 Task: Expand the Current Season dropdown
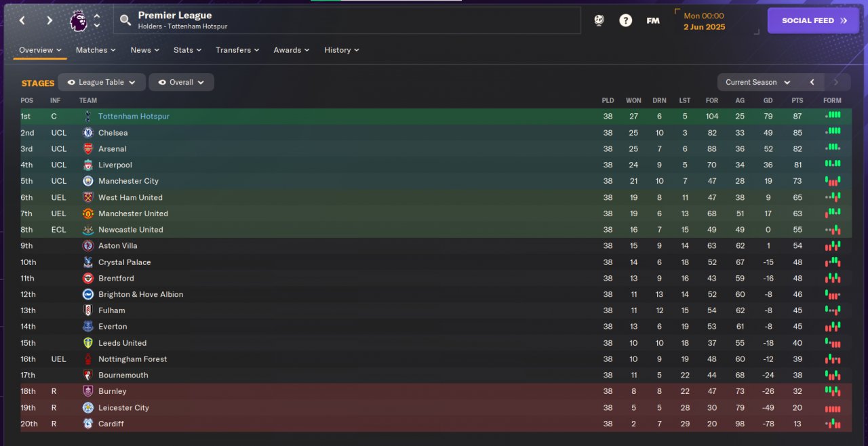(757, 82)
